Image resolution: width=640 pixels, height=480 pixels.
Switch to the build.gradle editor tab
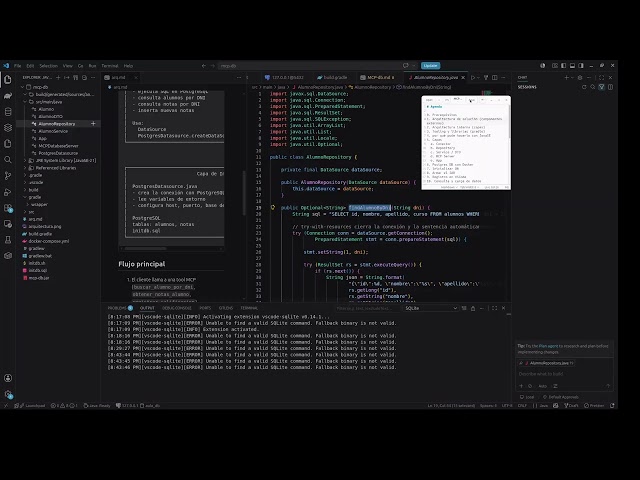coord(333,77)
